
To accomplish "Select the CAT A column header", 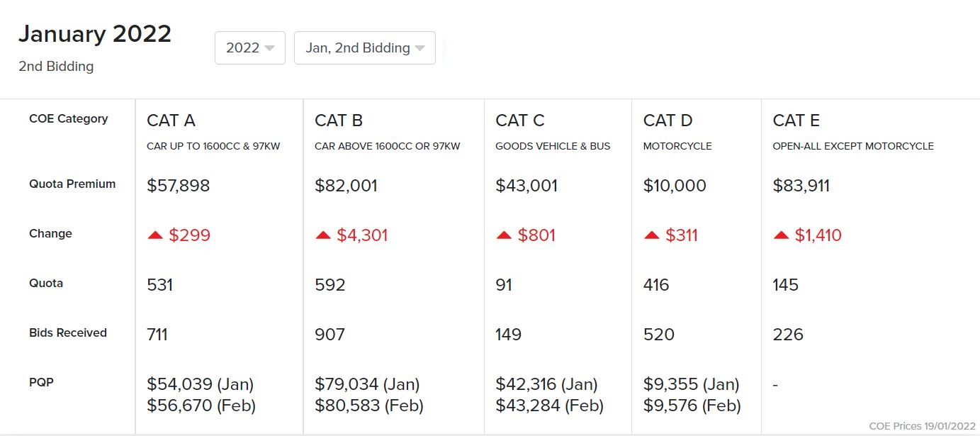I will [170, 121].
